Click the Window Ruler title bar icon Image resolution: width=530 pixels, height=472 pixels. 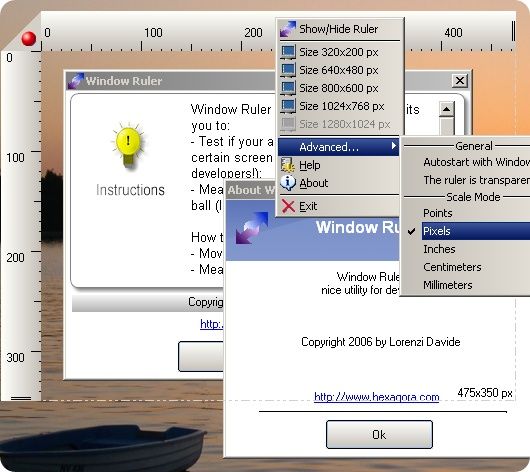click(76, 81)
